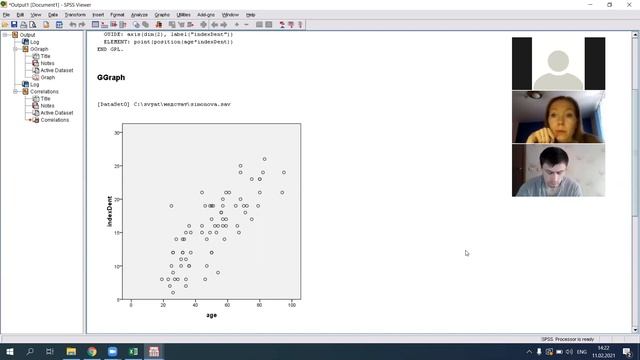Click the Expand plus toolbar icon
640x360 pixels.
237,24
